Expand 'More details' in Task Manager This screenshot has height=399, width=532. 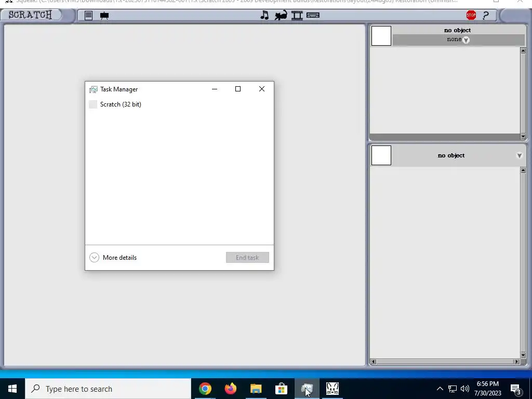tap(113, 258)
